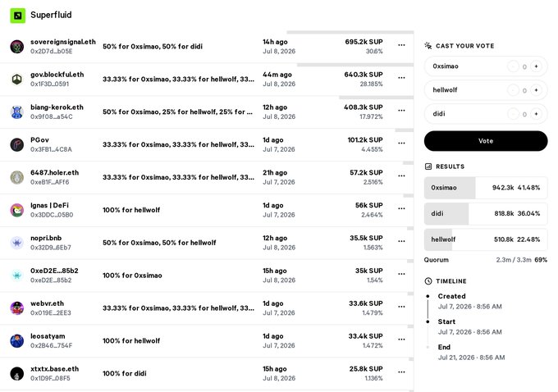Screen dimensions: 558x392
Task: Open options menu for sovereignsignal.eth vote
Action: click(401, 45)
